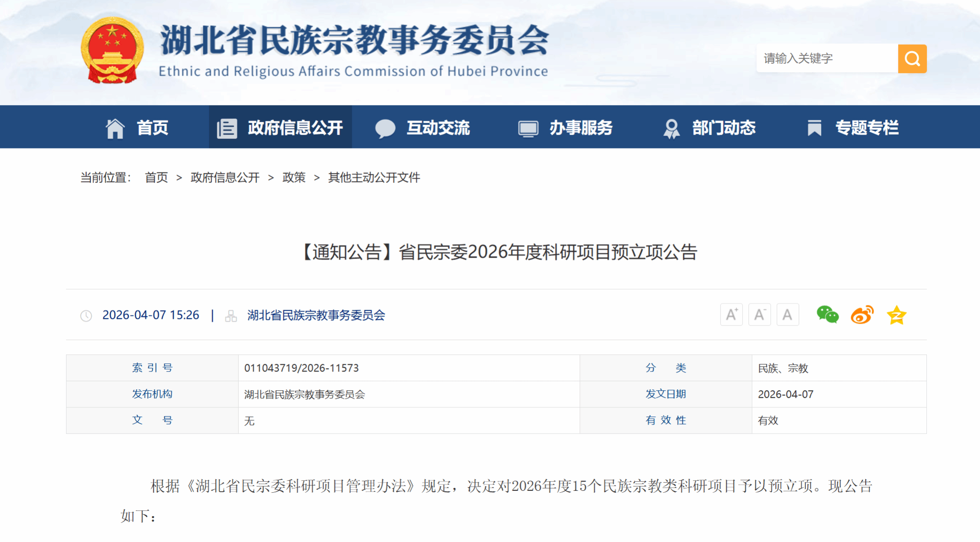The image size is (980, 542).
Task: Click the national emblem logo
Action: (x=112, y=51)
